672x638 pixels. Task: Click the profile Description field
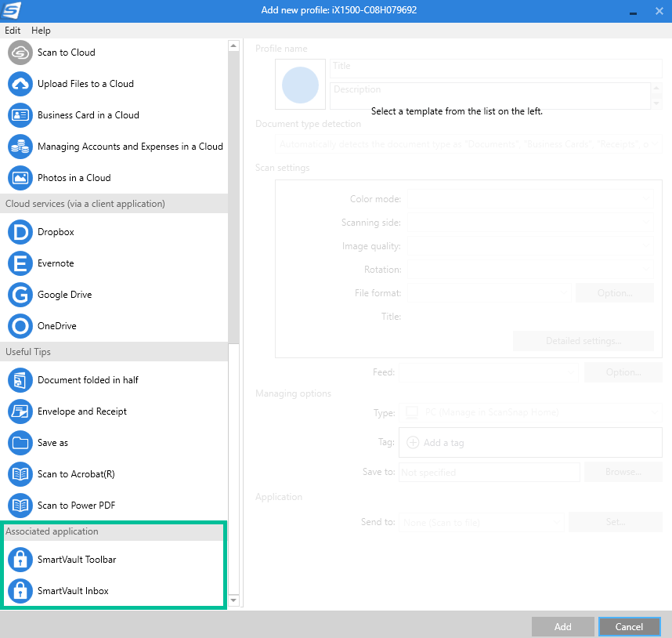tap(490, 96)
